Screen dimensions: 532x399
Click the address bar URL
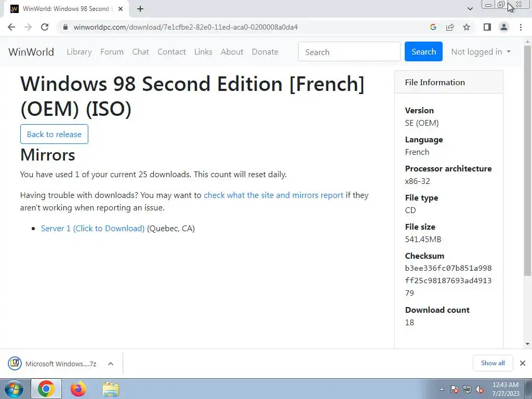185,27
